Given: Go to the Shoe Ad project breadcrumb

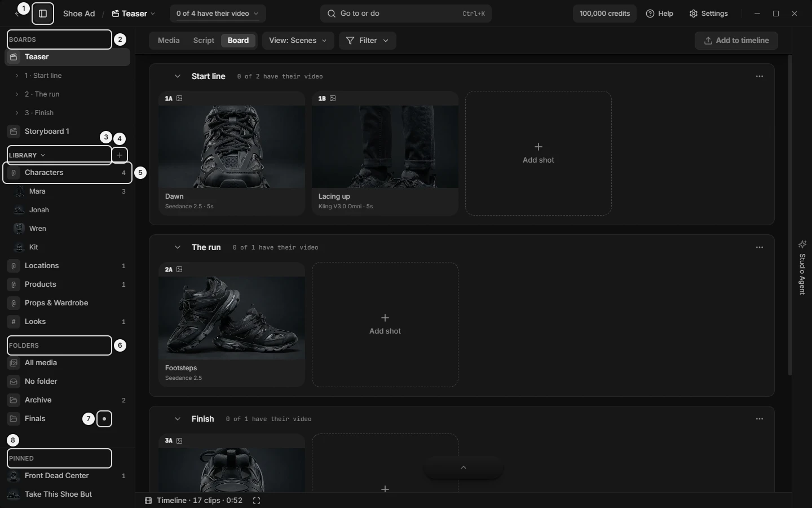Looking at the screenshot, I should coord(79,14).
